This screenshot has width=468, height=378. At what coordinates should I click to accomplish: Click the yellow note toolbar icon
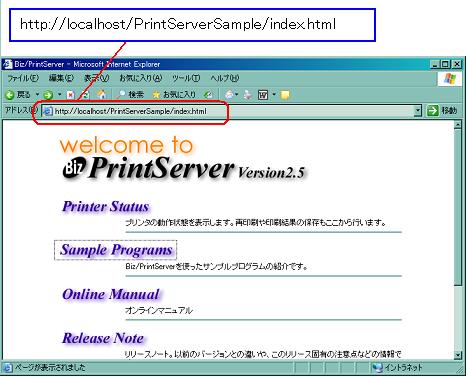click(x=285, y=95)
